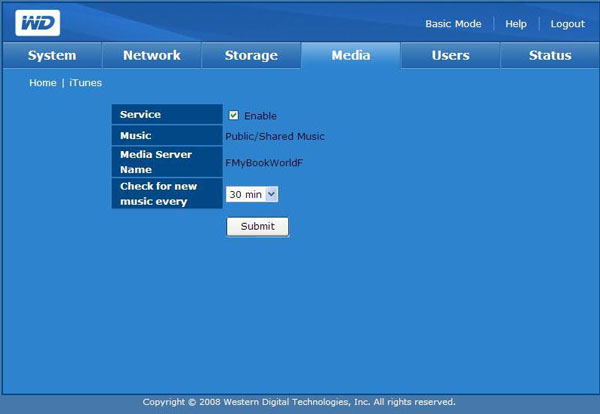Image resolution: width=600 pixels, height=414 pixels.
Task: Click the WD logo
Action: click(x=37, y=23)
